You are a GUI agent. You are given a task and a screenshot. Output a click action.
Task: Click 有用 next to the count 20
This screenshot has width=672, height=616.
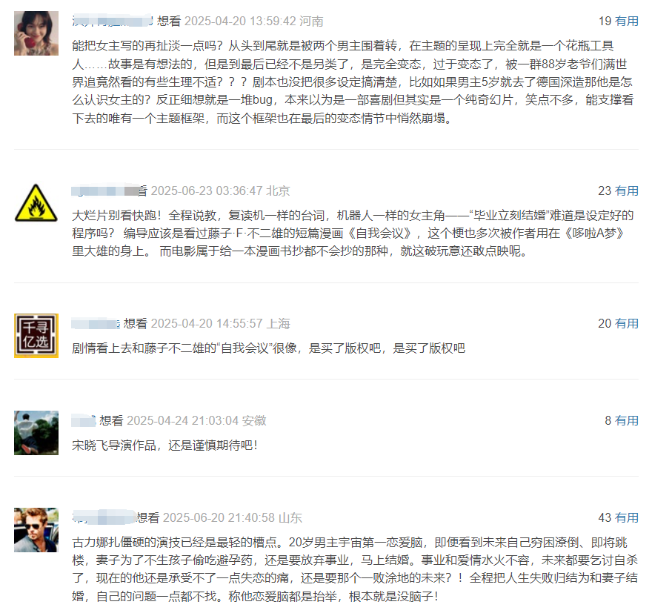pos(627,324)
